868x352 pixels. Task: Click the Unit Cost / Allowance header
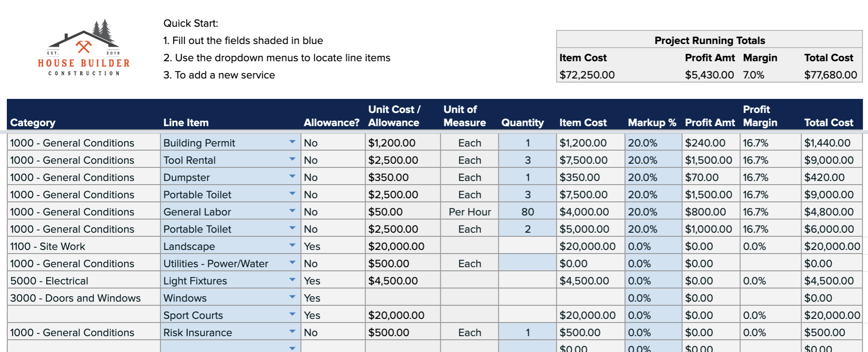394,116
